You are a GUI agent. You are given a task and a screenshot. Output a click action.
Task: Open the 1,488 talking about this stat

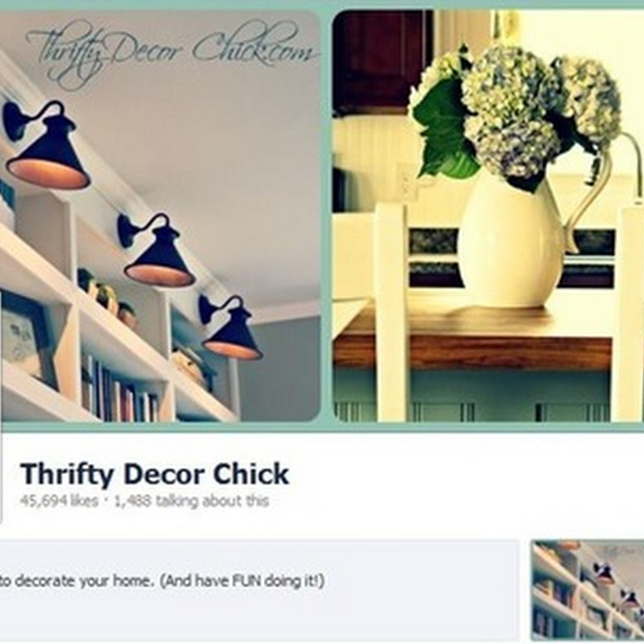click(192, 501)
